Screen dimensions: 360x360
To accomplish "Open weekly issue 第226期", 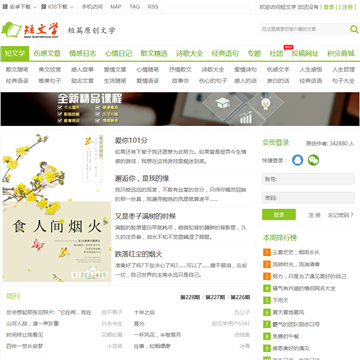I will click(240, 297).
